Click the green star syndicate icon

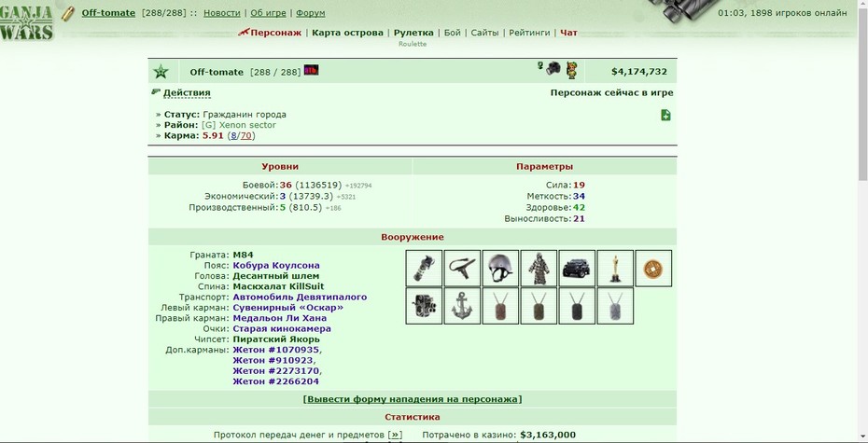point(161,71)
